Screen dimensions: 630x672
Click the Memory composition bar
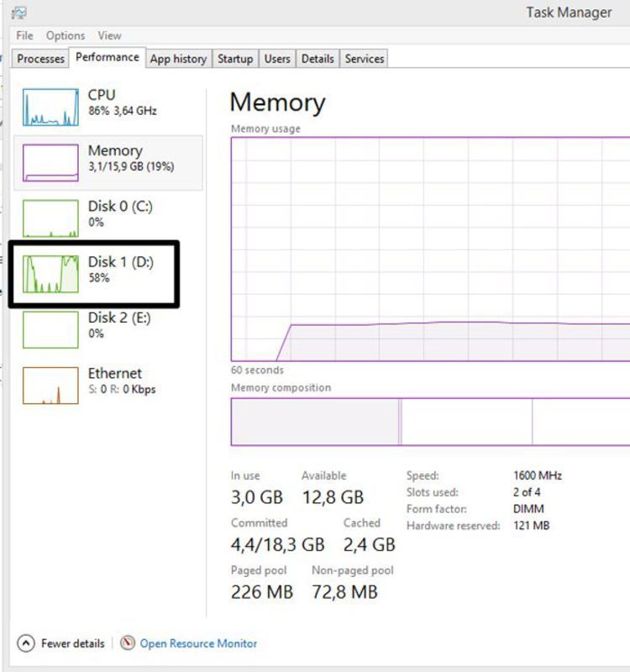coord(429,422)
